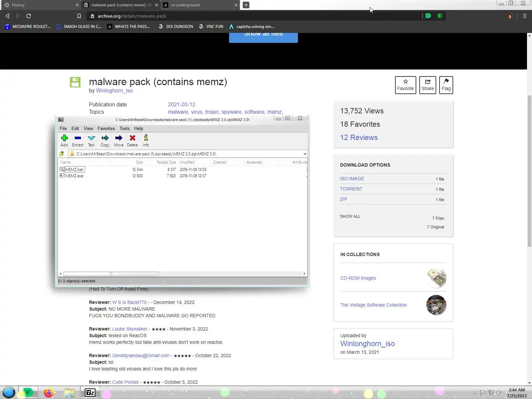This screenshot has height=399, width=532.
Task: Open Firefox from the taskbar
Action: tap(49, 393)
